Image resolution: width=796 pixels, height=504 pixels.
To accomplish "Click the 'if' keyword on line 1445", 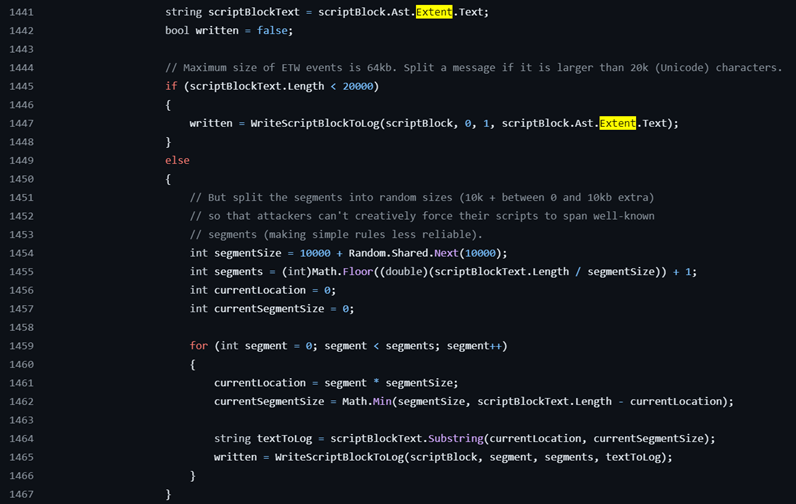I will pos(171,86).
